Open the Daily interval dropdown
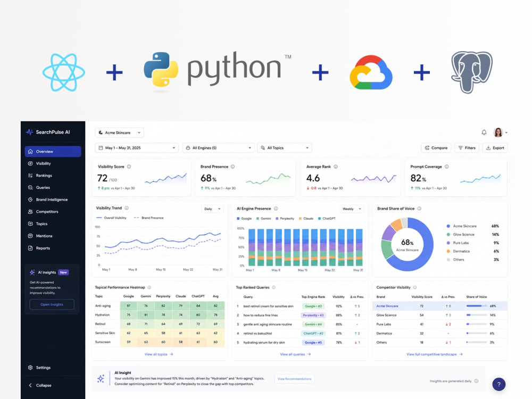 (x=212, y=209)
